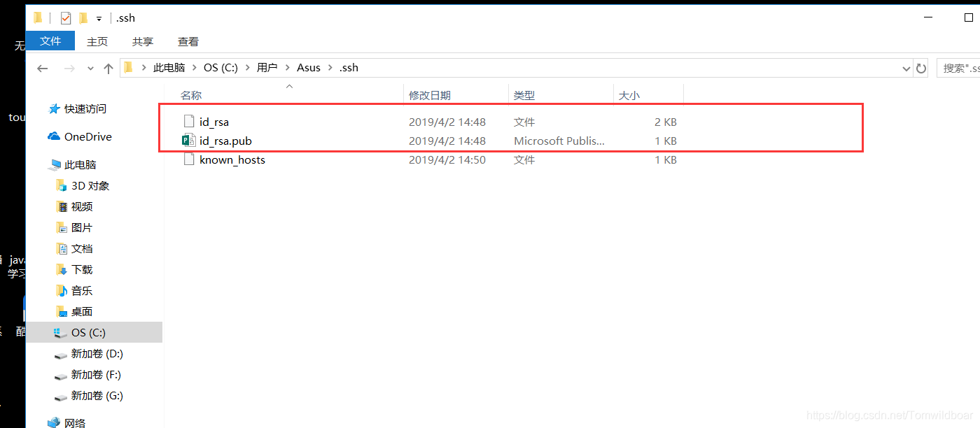This screenshot has width=980, height=428.
Task: Open the 文件 ribbon tab
Action: [x=50, y=41]
